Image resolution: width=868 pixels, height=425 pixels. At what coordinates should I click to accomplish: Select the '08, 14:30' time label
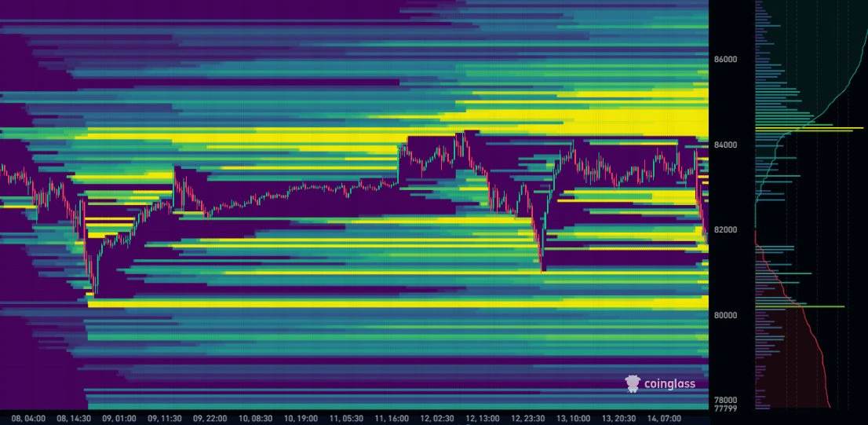(75, 419)
